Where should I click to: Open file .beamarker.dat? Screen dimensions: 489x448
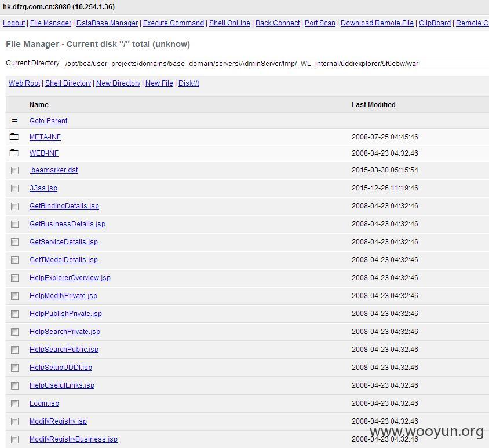54,170
